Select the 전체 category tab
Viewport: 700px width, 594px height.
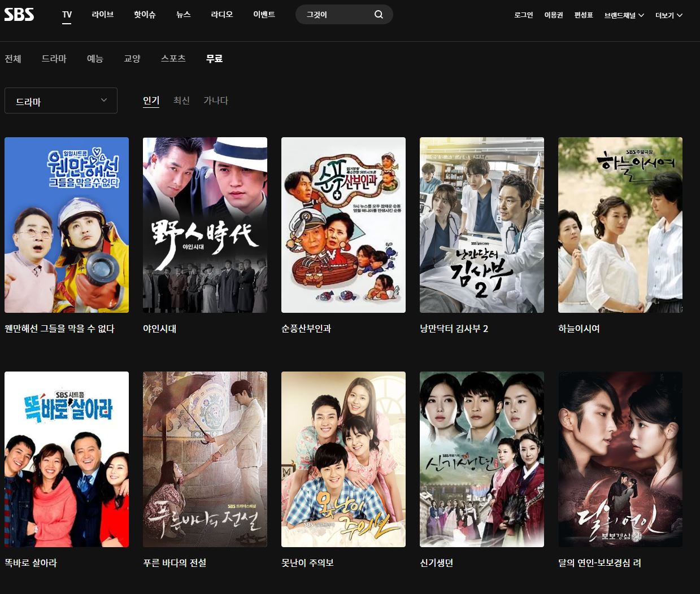[13, 59]
